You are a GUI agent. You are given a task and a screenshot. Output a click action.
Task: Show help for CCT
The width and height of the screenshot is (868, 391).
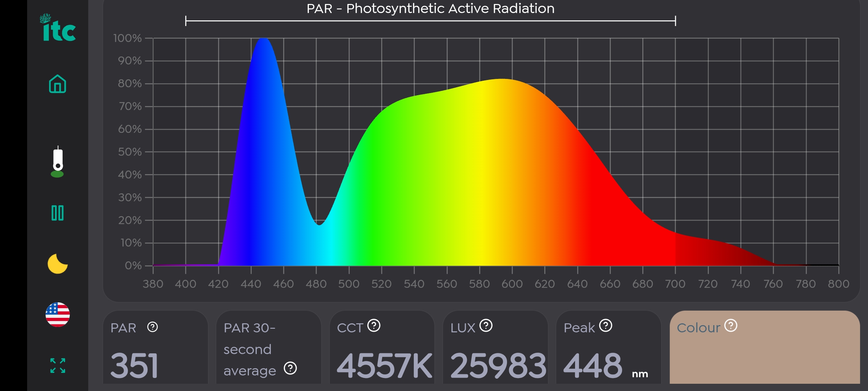point(374,325)
